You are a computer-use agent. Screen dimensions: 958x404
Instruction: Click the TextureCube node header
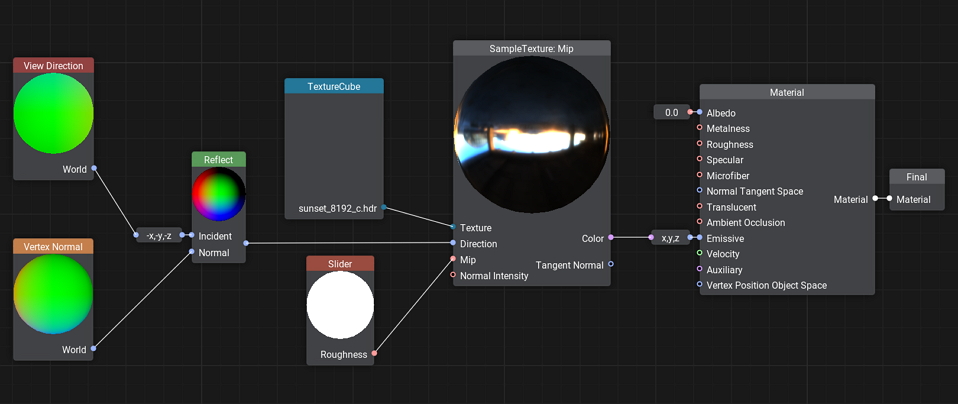pyautogui.click(x=334, y=86)
